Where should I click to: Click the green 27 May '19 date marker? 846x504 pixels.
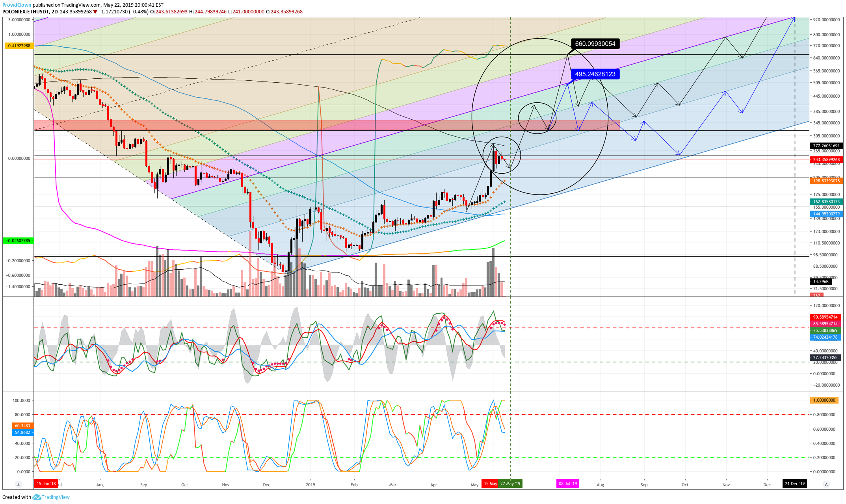510,484
